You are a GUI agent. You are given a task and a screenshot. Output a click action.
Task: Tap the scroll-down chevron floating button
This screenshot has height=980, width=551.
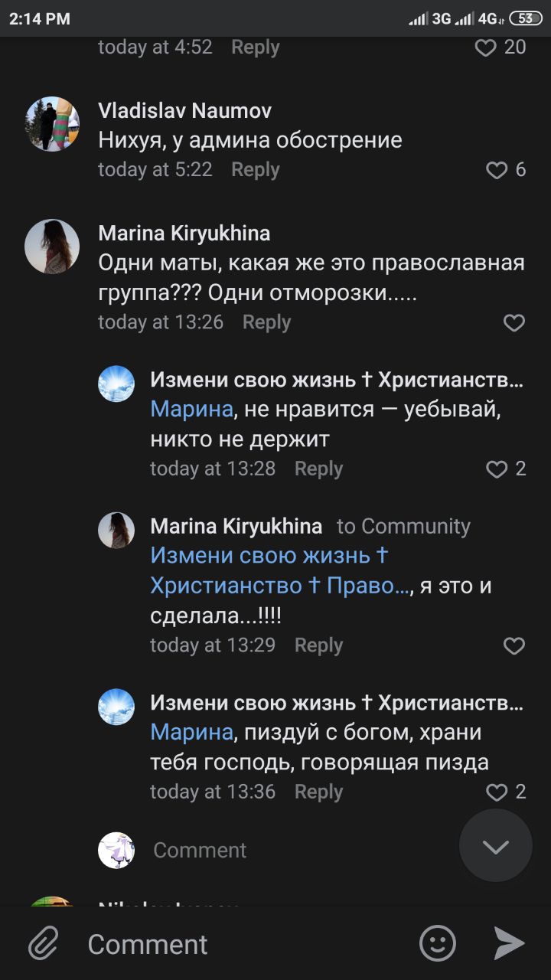[495, 846]
